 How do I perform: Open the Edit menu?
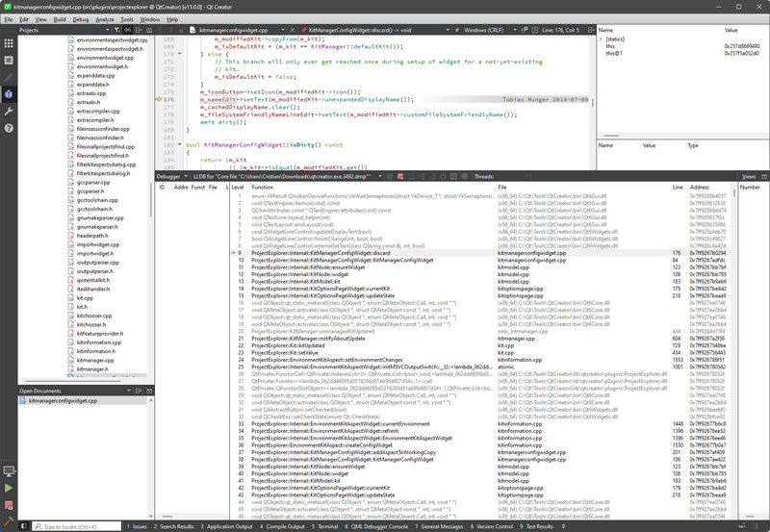coord(24,19)
